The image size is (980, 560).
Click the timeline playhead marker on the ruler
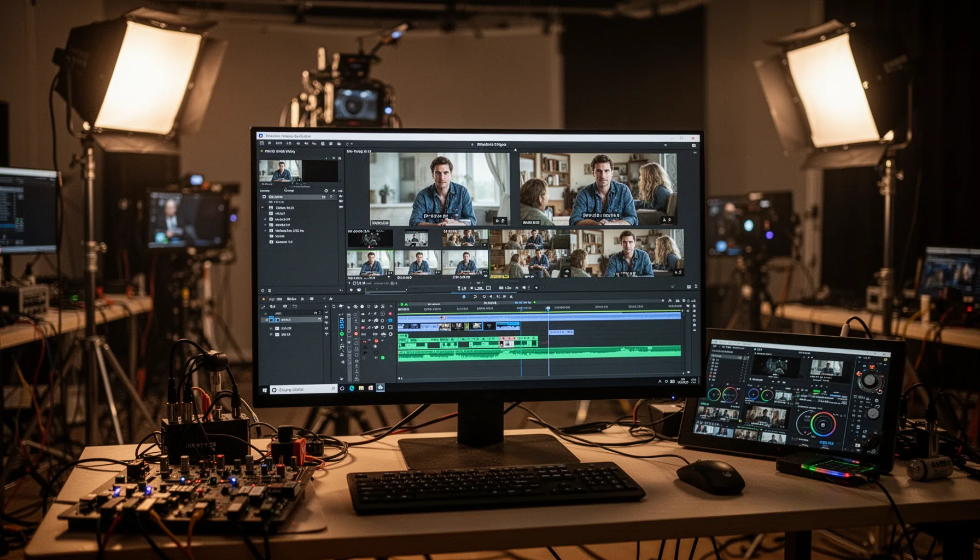[x=548, y=309]
